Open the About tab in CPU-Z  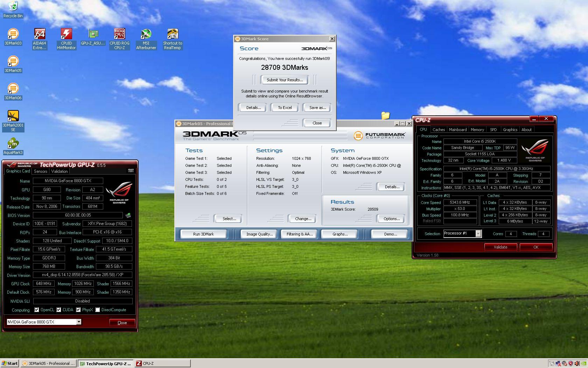click(526, 130)
